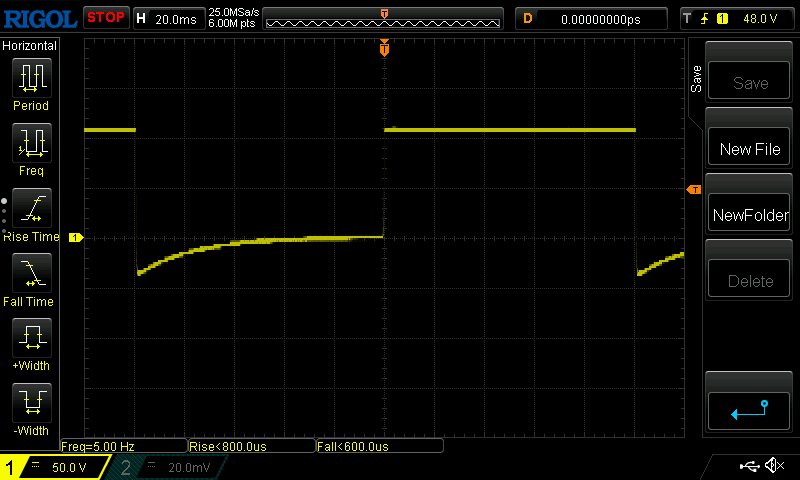Click the NewFolder button
The width and height of the screenshot is (800, 480).
pos(749,213)
